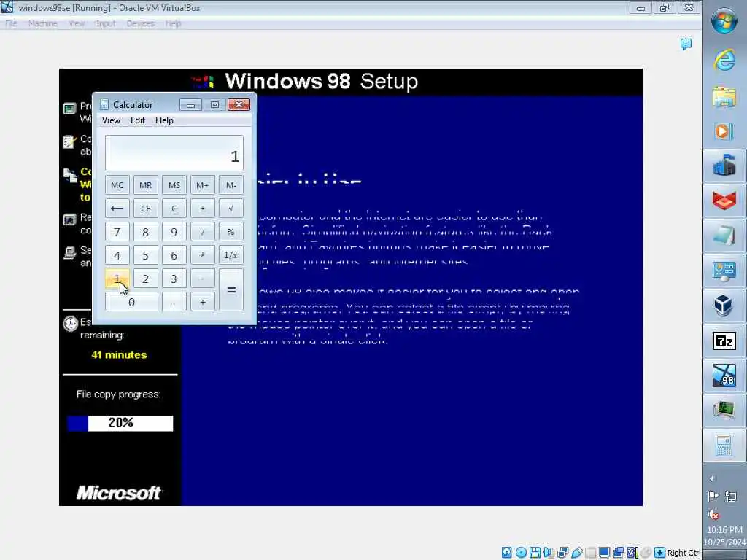This screenshot has width=747, height=560.
Task: Open the Calculator Edit menu
Action: pos(138,120)
